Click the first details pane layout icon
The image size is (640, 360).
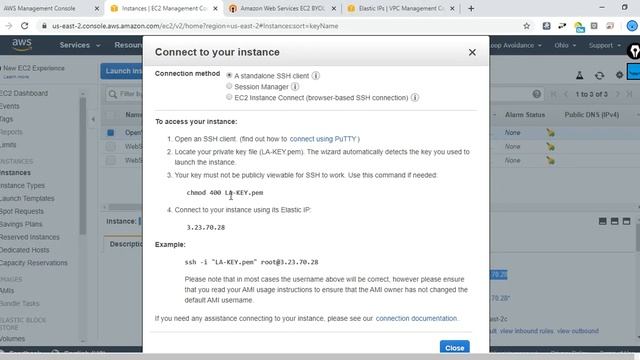tap(602, 221)
